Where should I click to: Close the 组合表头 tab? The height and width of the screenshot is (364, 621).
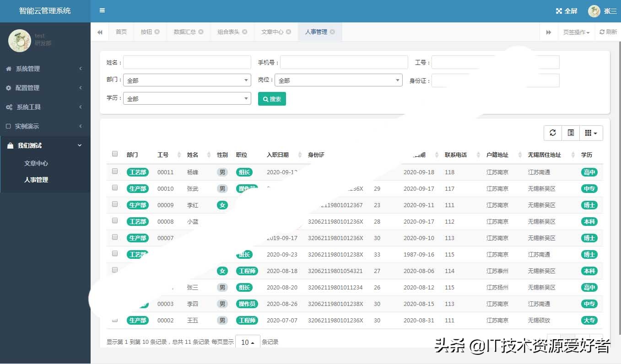245,32
